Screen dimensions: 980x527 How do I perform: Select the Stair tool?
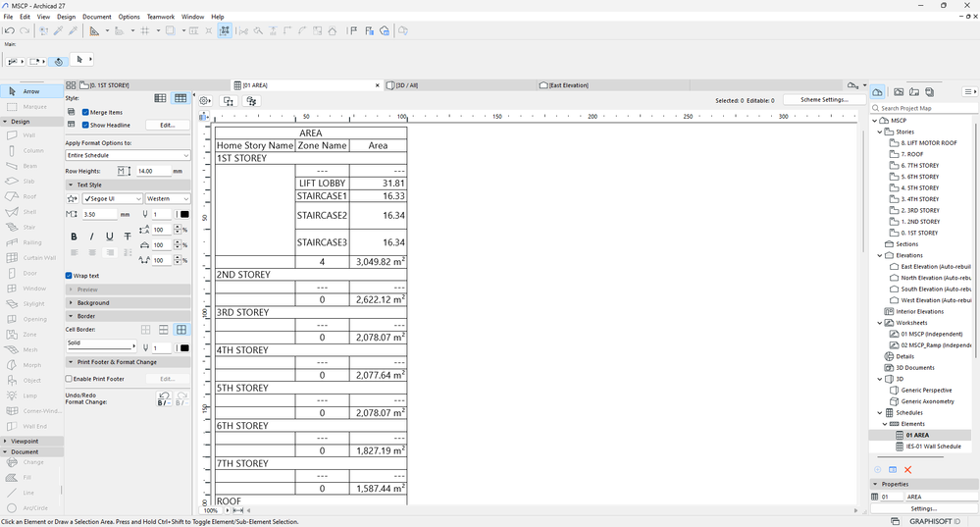(29, 227)
